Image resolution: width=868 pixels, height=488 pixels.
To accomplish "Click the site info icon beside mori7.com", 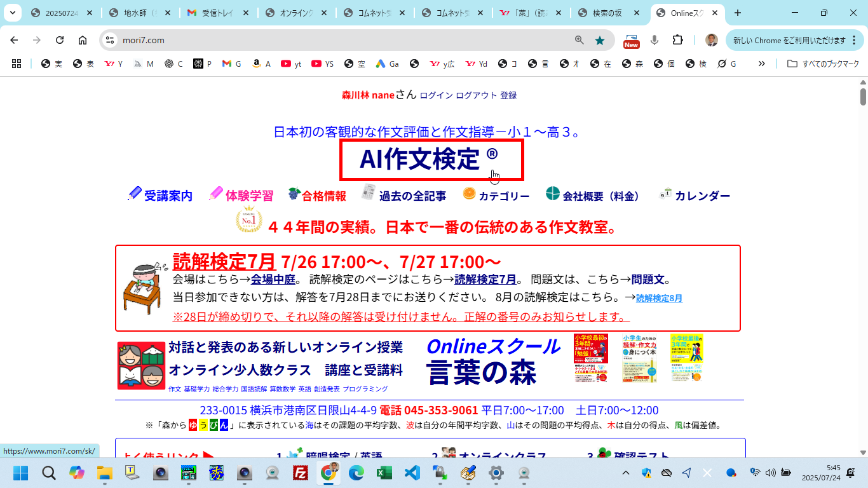I will coord(110,40).
